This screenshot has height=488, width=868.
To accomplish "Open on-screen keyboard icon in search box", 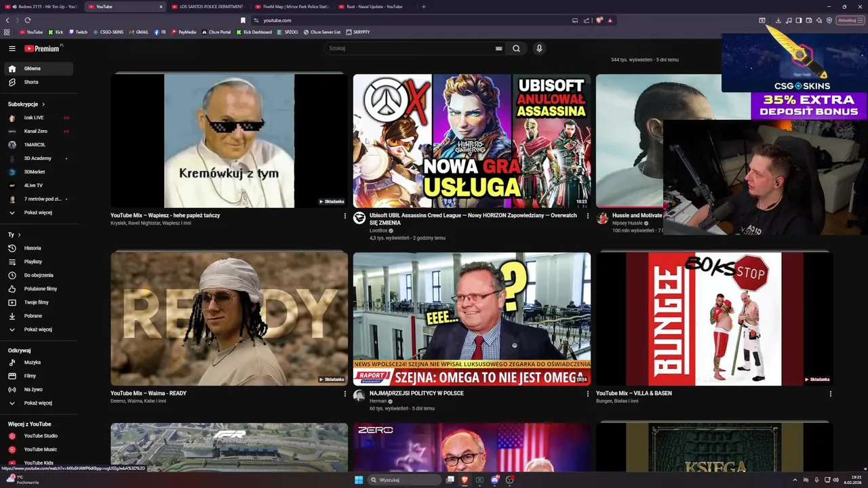I will [x=499, y=48].
